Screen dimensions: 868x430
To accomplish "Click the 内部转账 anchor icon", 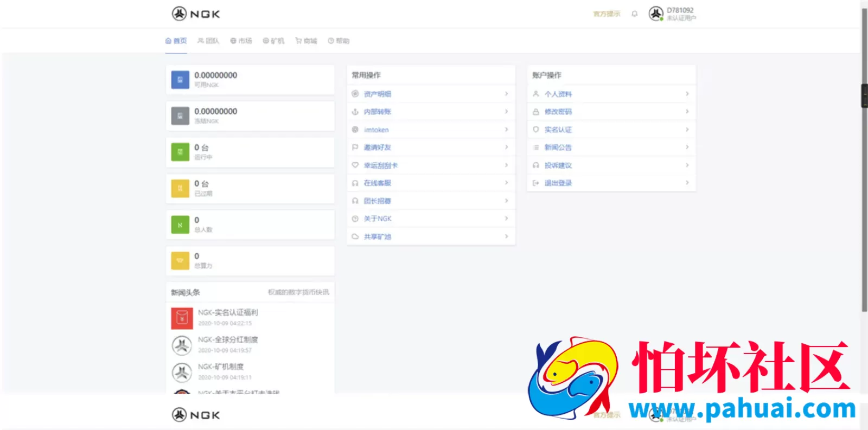I will pos(355,112).
